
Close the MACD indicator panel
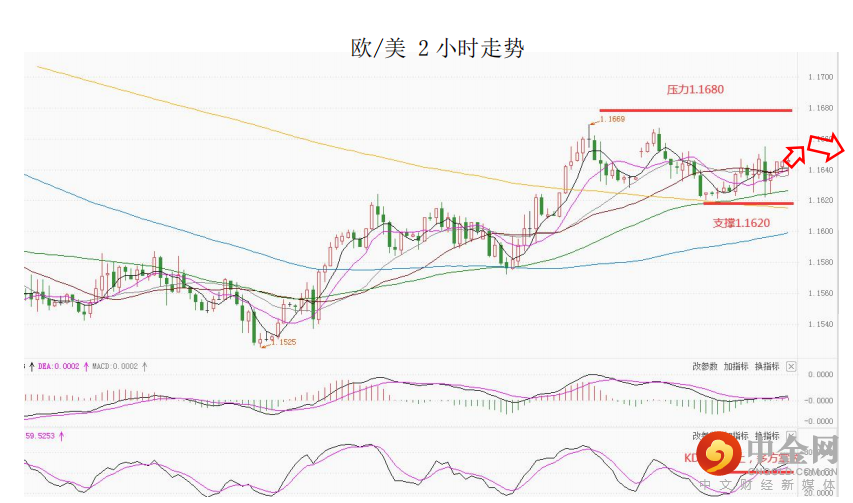click(x=791, y=367)
